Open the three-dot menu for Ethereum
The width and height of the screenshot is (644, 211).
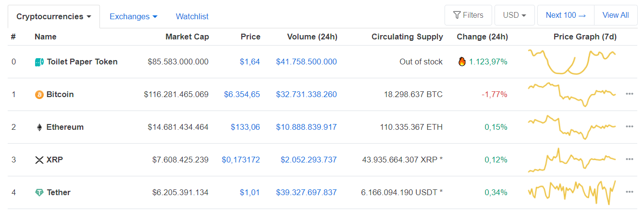click(x=629, y=127)
